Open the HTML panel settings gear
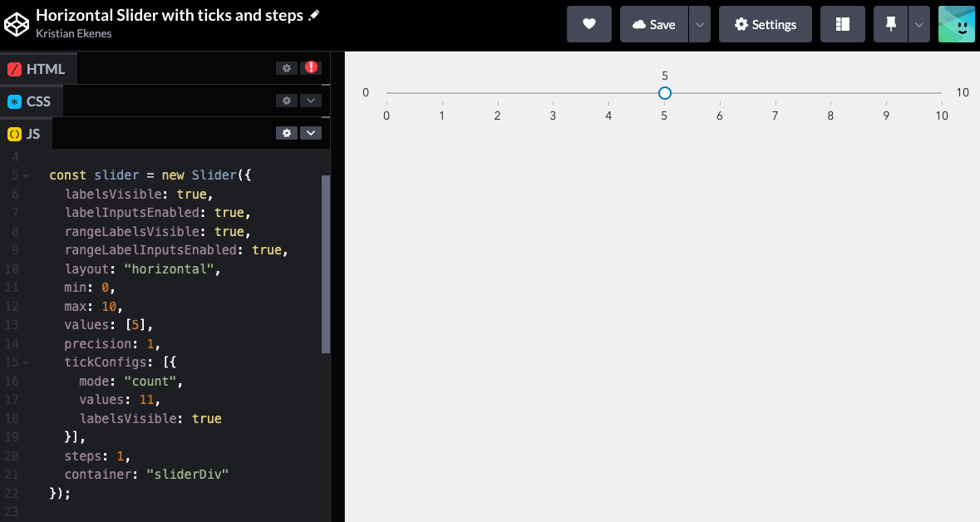This screenshot has height=522, width=980. [286, 68]
